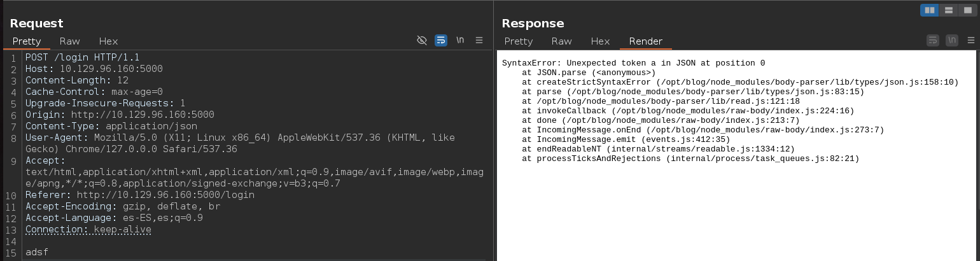Toggle show newline \n icon in Request
Image resolution: width=980 pixels, height=261 pixels.
[x=460, y=40]
